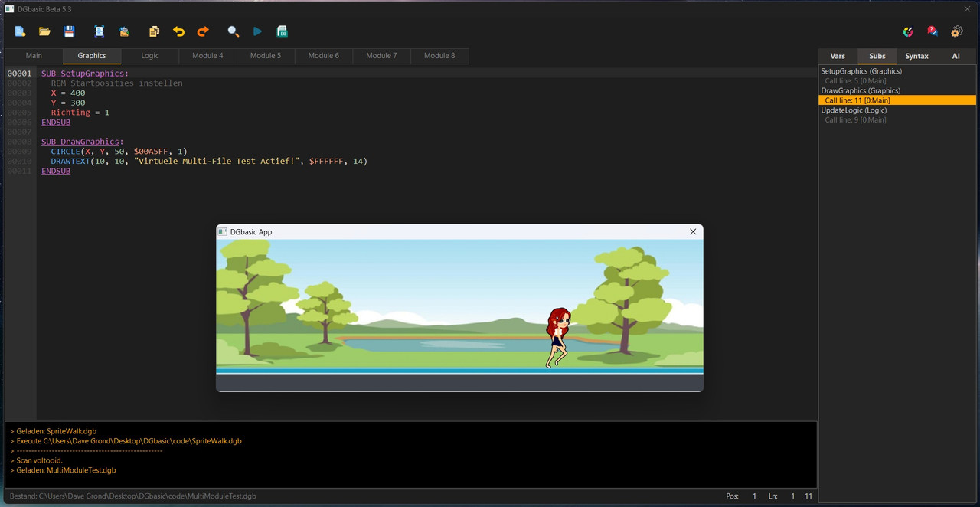Click the CIRCLE(X, Y, 50...) code line

[x=119, y=152]
